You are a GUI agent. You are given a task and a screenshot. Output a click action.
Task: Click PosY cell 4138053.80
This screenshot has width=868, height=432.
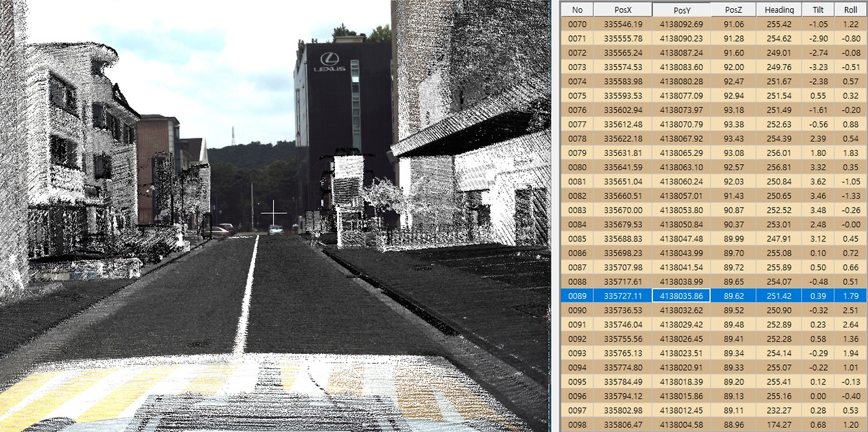pos(681,210)
